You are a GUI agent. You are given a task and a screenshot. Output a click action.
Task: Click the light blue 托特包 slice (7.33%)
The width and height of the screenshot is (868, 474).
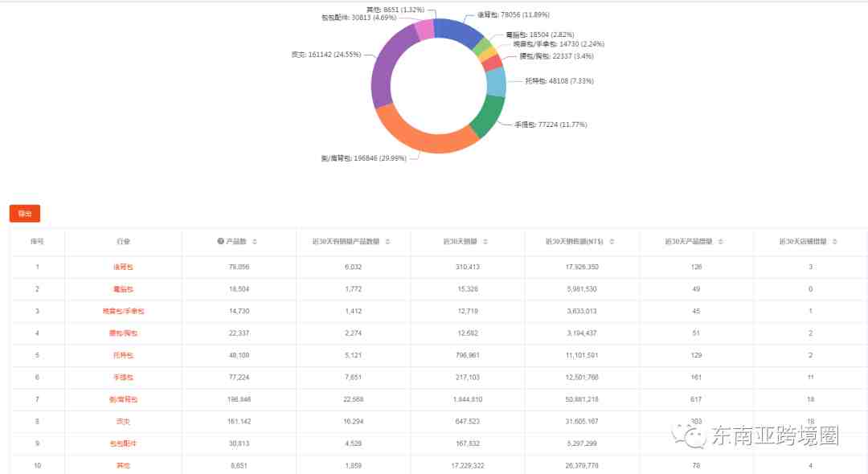click(496, 82)
